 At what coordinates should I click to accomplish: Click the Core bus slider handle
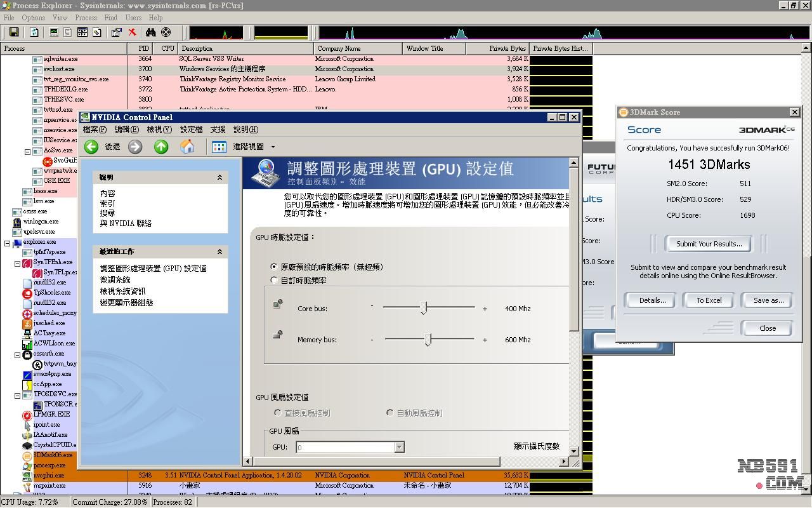pos(424,308)
